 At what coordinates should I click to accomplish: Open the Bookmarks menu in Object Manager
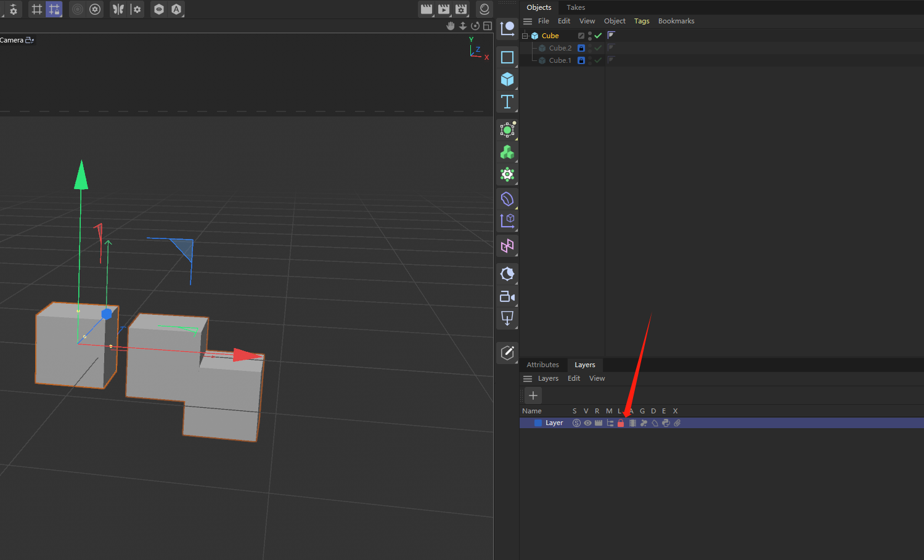click(x=676, y=21)
